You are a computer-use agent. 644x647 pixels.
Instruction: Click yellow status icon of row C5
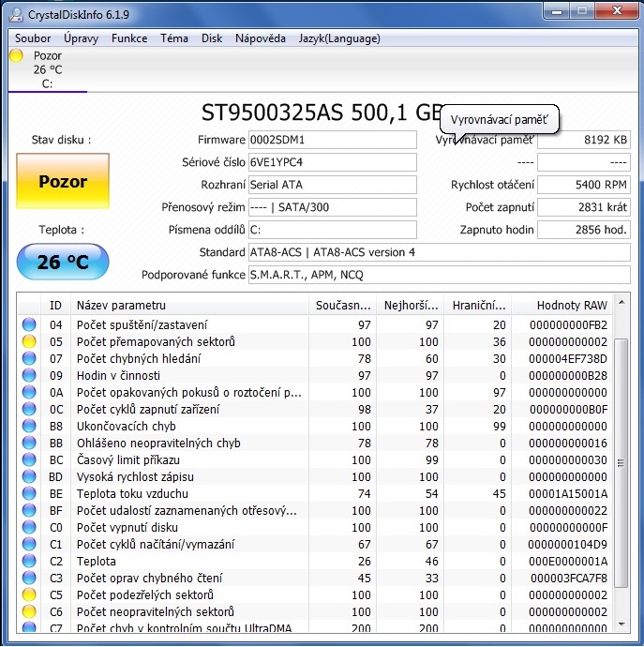tap(29, 595)
